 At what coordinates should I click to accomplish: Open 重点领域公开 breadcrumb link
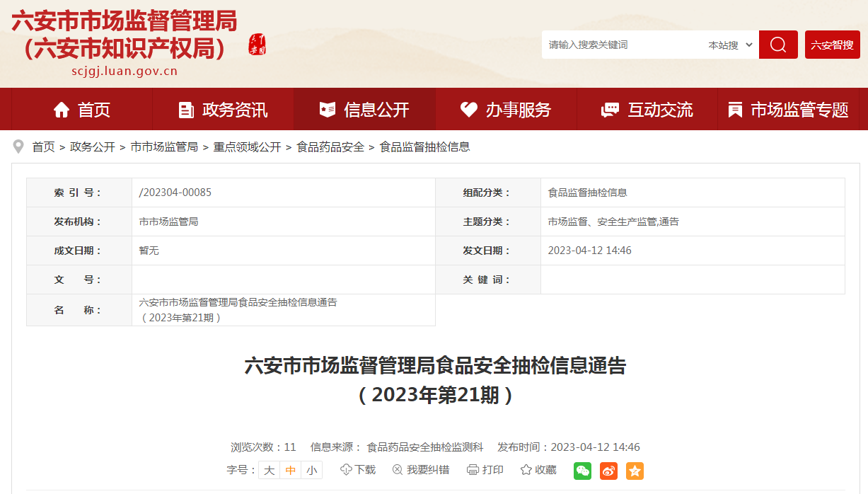[x=247, y=147]
